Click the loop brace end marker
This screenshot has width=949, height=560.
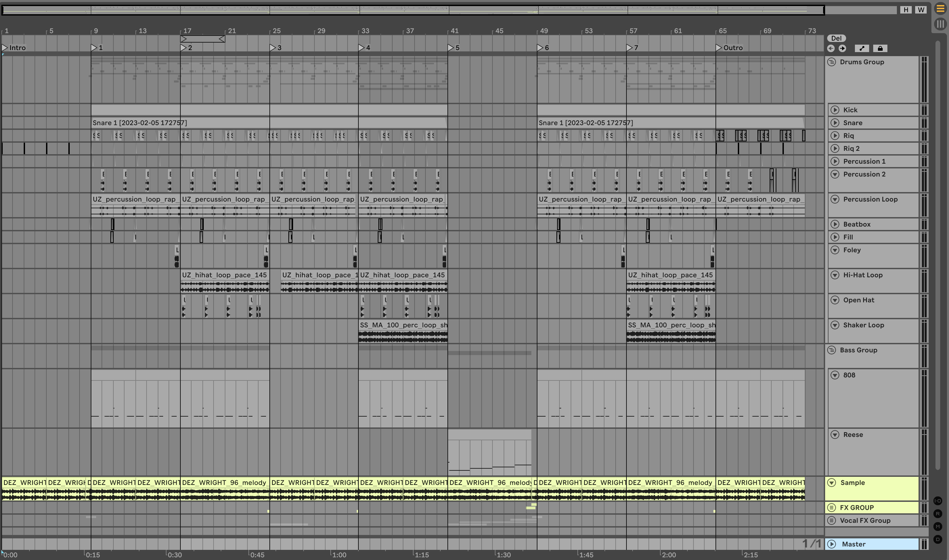click(x=222, y=39)
